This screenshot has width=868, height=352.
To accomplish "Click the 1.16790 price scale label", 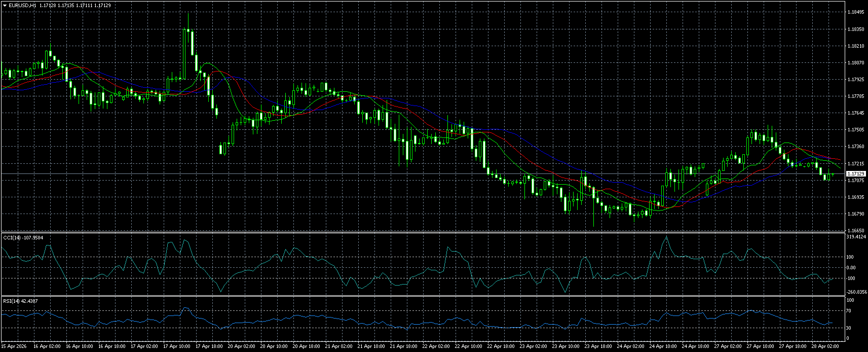I will (x=856, y=214).
